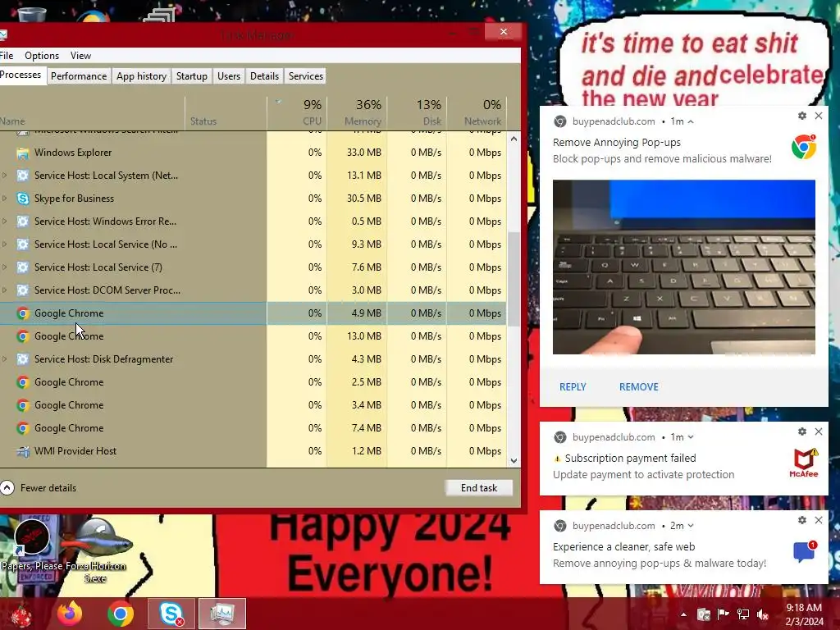This screenshot has width=840, height=630.
Task: Click REMOVE on the notification
Action: 638,387
